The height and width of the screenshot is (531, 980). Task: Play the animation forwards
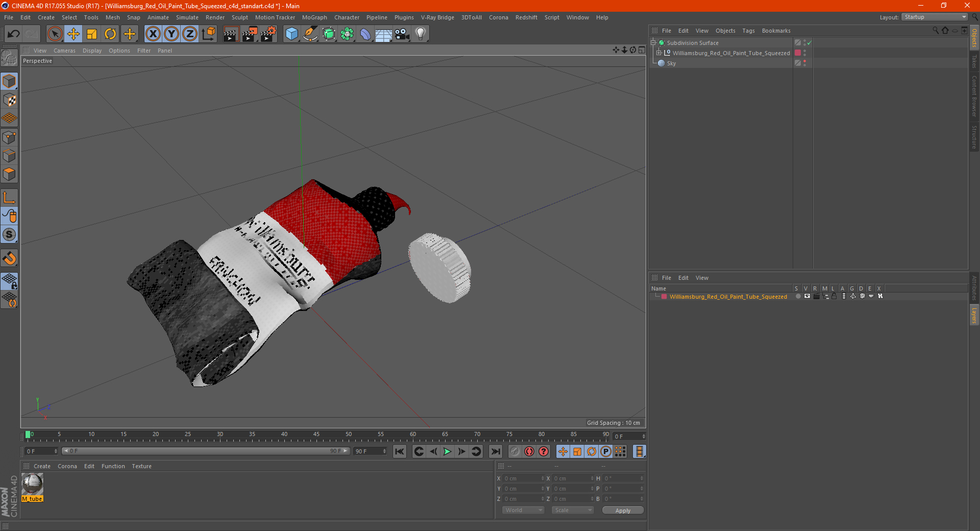(447, 451)
